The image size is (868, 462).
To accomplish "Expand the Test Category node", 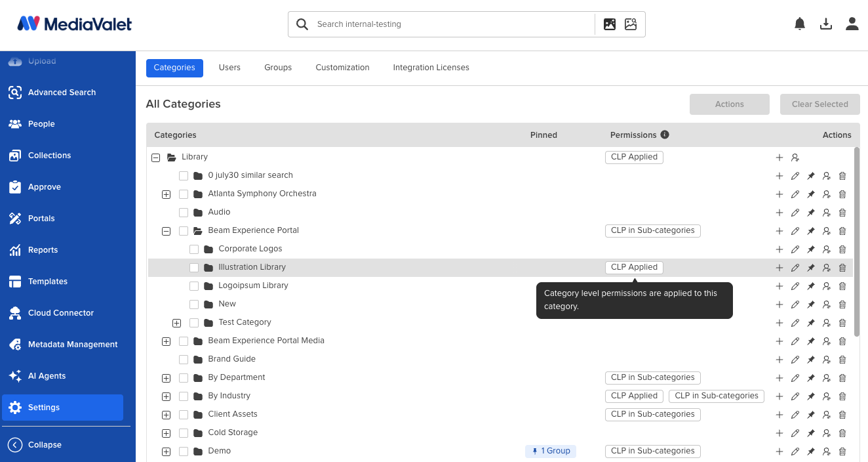I will click(176, 323).
